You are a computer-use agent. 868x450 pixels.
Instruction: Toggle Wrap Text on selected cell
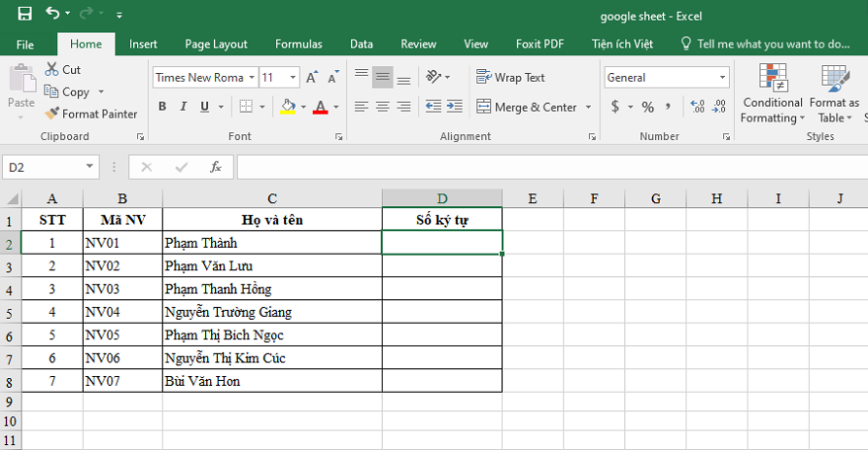(510, 77)
